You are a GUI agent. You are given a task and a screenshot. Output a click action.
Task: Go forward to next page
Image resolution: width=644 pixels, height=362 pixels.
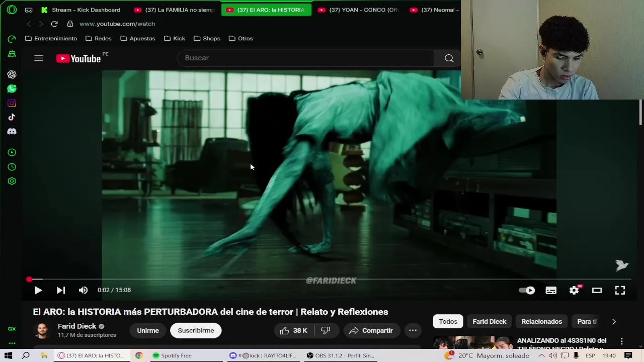point(41,24)
